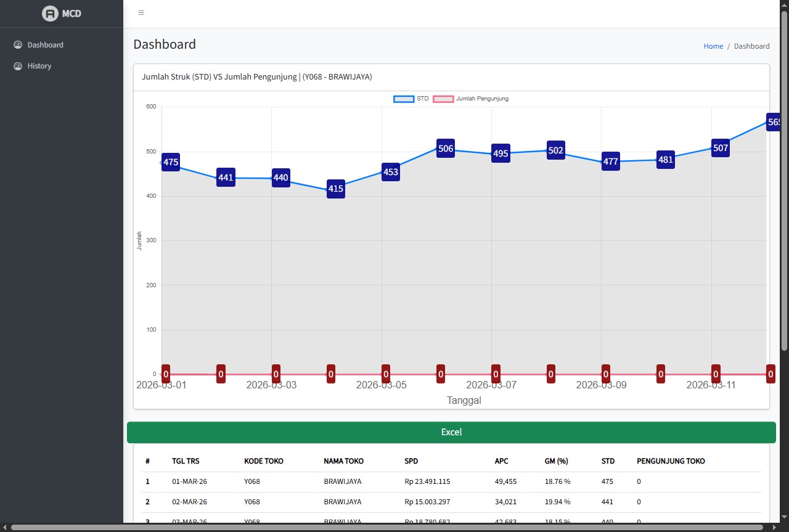
Task: Click the 2026-03-05 x-axis date label
Action: coord(382,385)
